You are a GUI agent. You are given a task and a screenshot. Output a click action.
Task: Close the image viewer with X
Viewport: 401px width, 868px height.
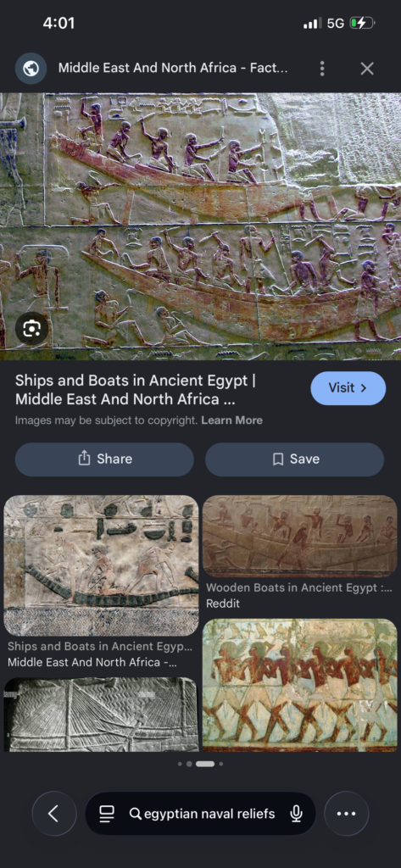[x=366, y=69]
